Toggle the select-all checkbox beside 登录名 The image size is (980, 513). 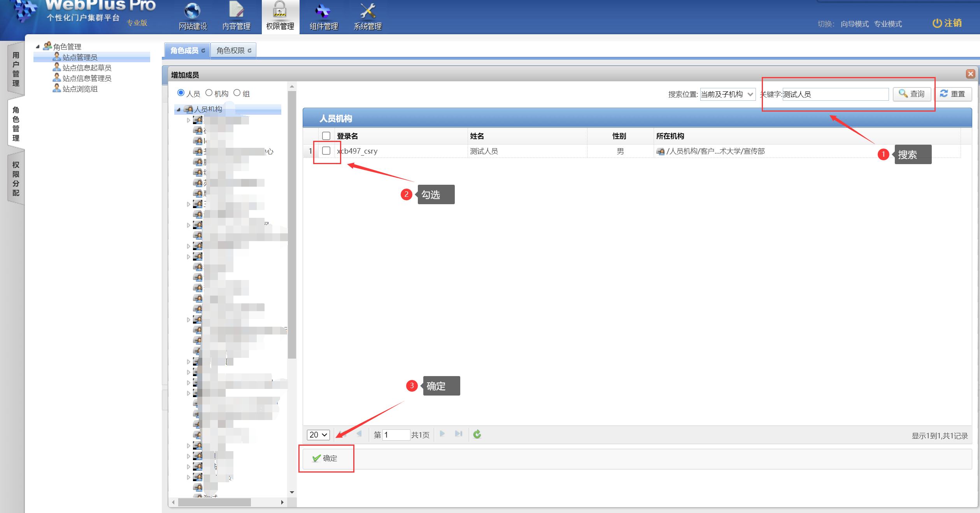click(326, 136)
